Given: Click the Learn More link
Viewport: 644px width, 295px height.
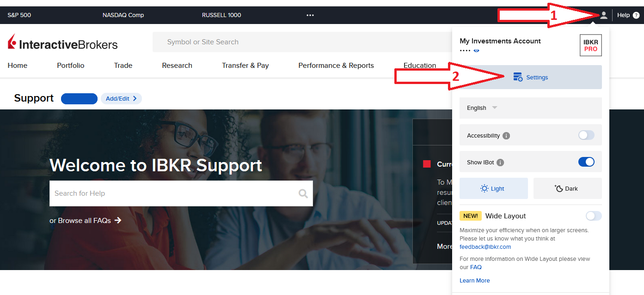Looking at the screenshot, I should [x=475, y=281].
